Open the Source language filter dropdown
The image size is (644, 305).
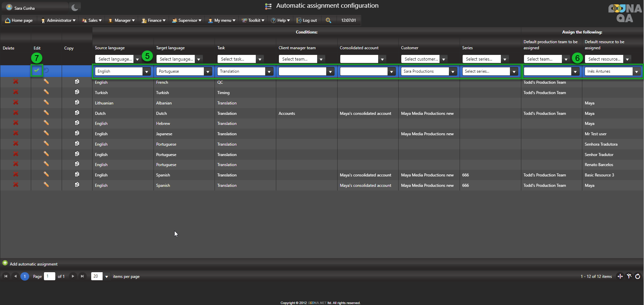coord(137,59)
